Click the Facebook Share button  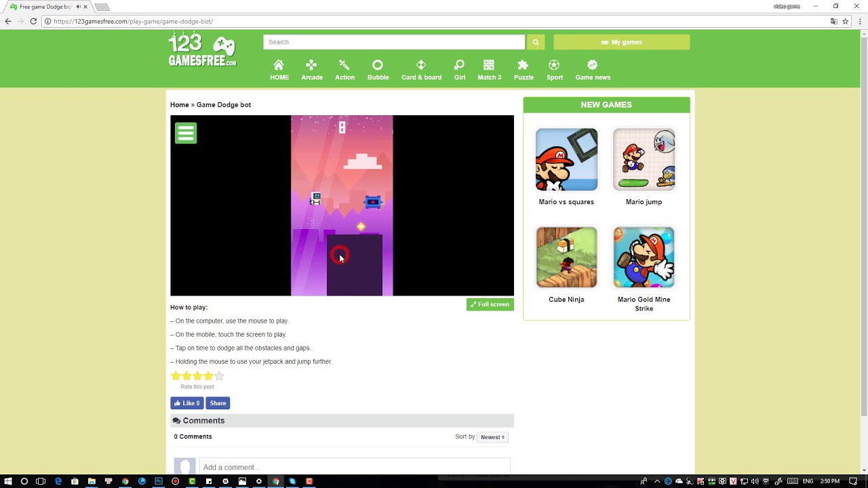pyautogui.click(x=218, y=403)
